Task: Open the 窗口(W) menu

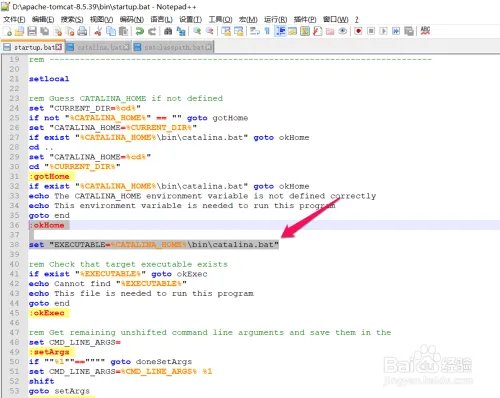Action: pyautogui.click(x=335, y=19)
